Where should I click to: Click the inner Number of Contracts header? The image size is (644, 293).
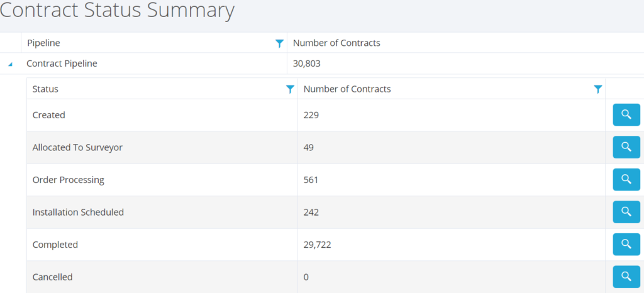pos(347,89)
